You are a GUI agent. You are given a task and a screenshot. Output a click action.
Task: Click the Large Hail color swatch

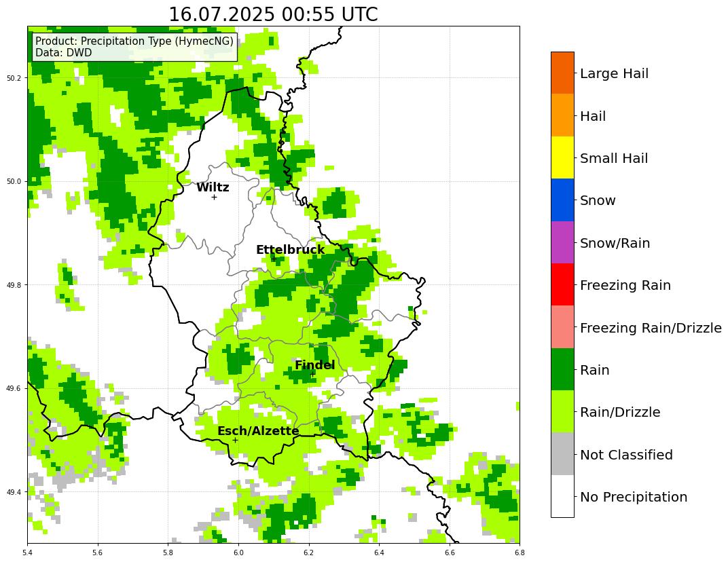562,73
